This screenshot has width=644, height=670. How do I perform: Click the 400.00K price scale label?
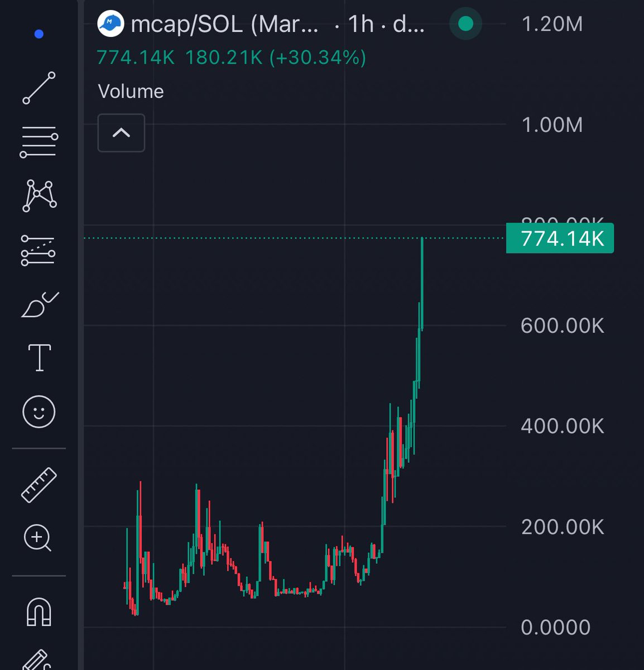pyautogui.click(x=563, y=426)
